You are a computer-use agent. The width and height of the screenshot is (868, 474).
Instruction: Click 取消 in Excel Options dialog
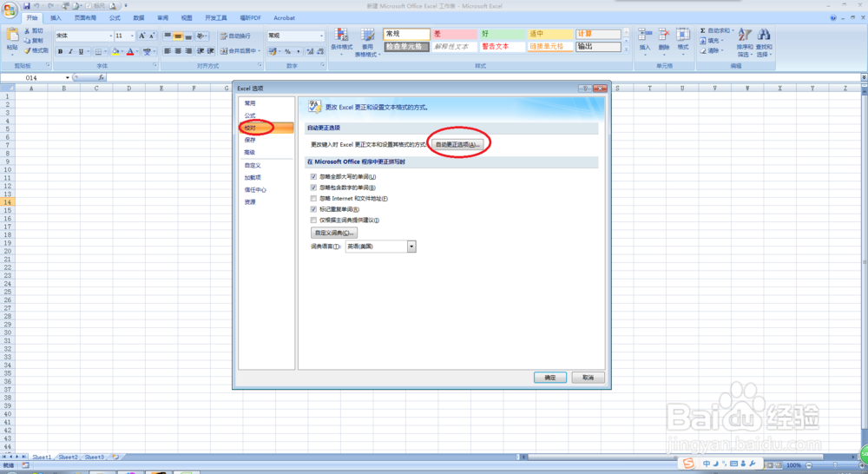pos(588,378)
